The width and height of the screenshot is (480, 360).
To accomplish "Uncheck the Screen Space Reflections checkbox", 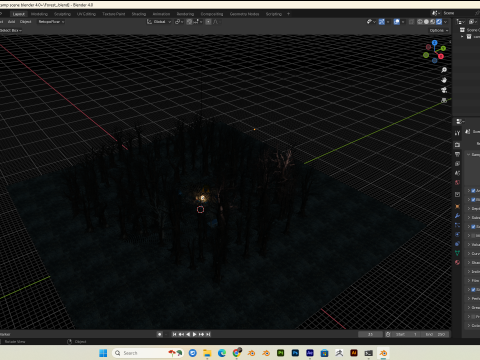I will [473, 227].
